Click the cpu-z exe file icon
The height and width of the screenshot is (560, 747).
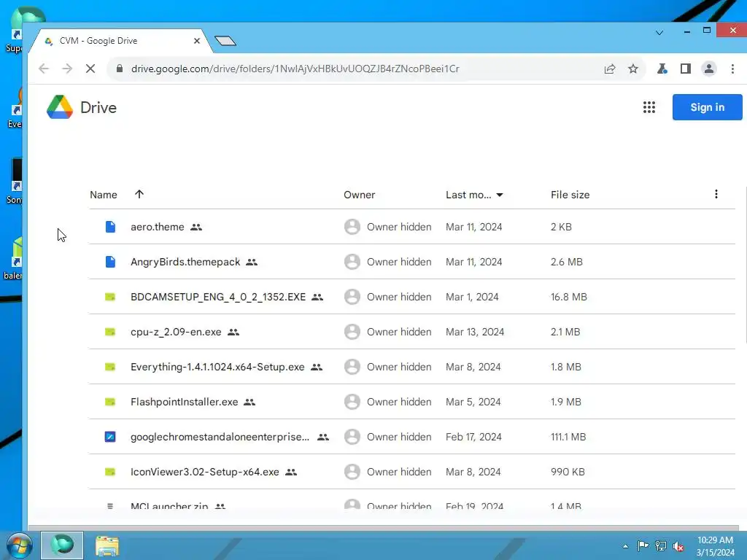(110, 332)
